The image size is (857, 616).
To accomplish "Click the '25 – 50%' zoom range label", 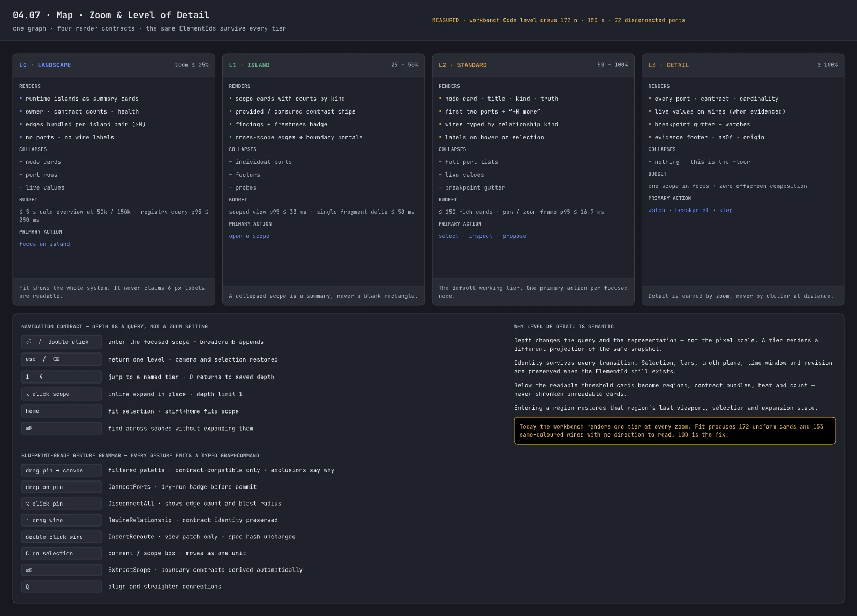I will point(404,65).
